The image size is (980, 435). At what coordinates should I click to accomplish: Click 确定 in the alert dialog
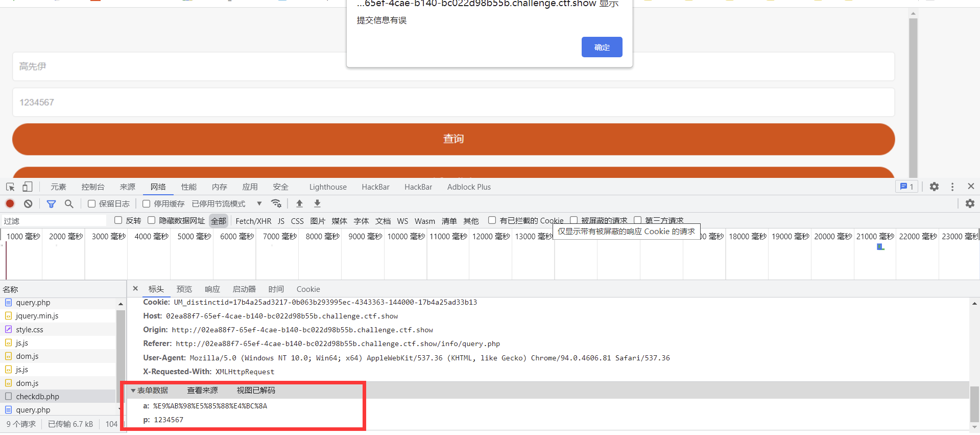[602, 47]
